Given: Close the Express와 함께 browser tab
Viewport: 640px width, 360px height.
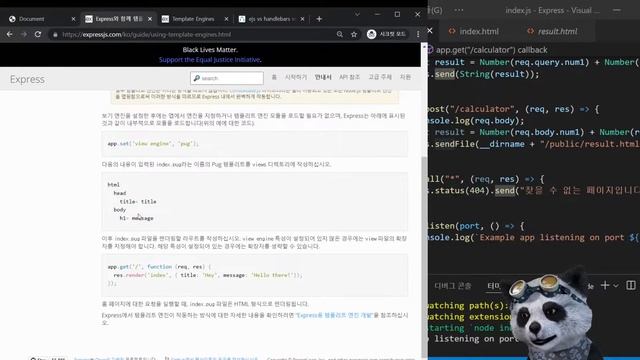Looking at the screenshot, I should coord(150,19).
